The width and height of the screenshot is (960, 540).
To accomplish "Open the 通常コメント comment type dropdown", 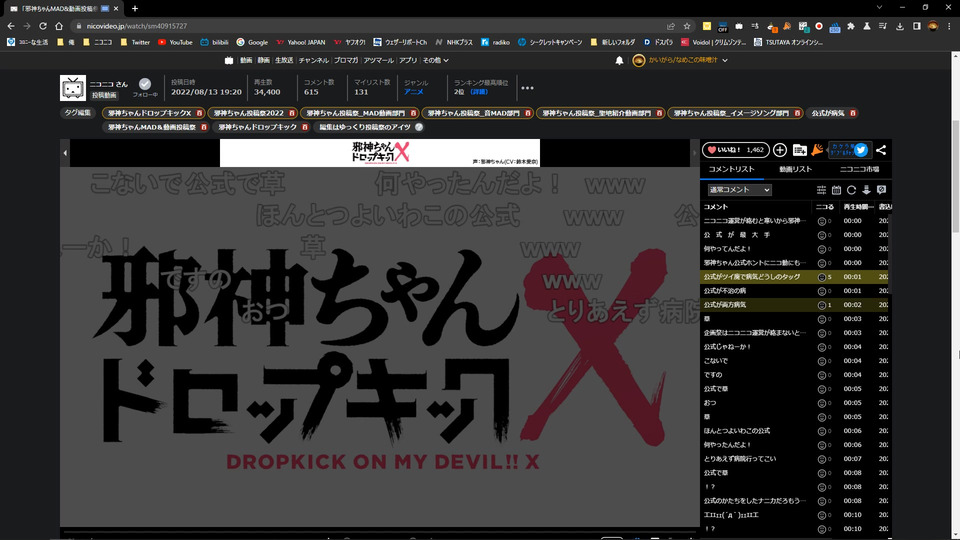I will 739,190.
